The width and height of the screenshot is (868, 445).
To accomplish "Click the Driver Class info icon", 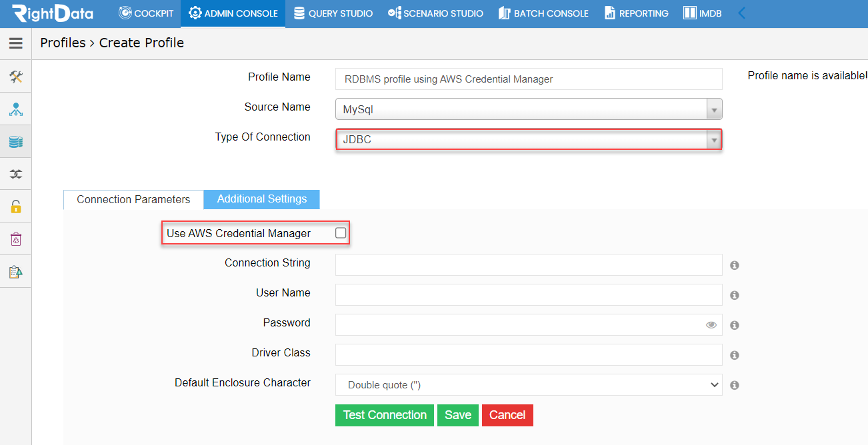I will click(x=735, y=355).
